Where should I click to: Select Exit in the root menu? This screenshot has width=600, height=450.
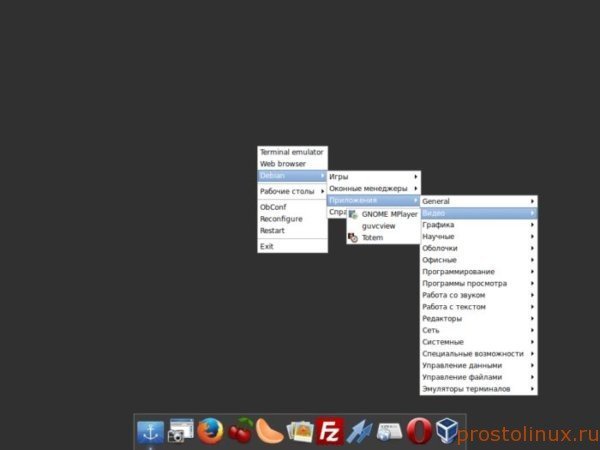[292, 246]
